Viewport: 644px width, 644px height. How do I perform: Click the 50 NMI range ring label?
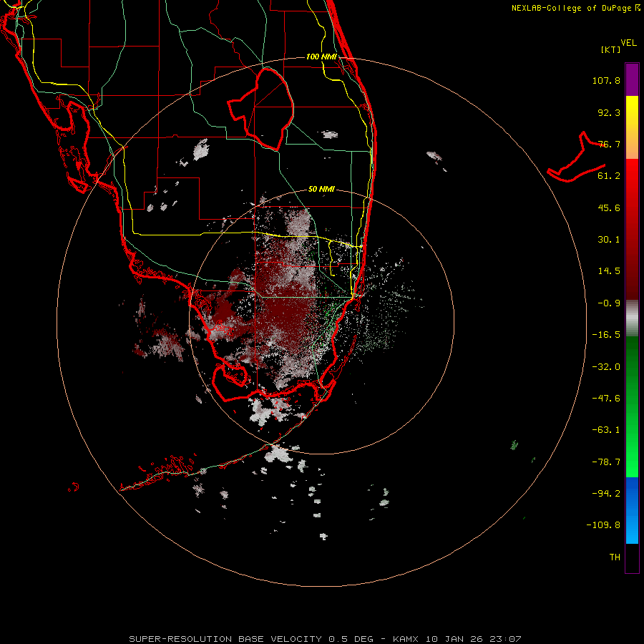coord(321,189)
